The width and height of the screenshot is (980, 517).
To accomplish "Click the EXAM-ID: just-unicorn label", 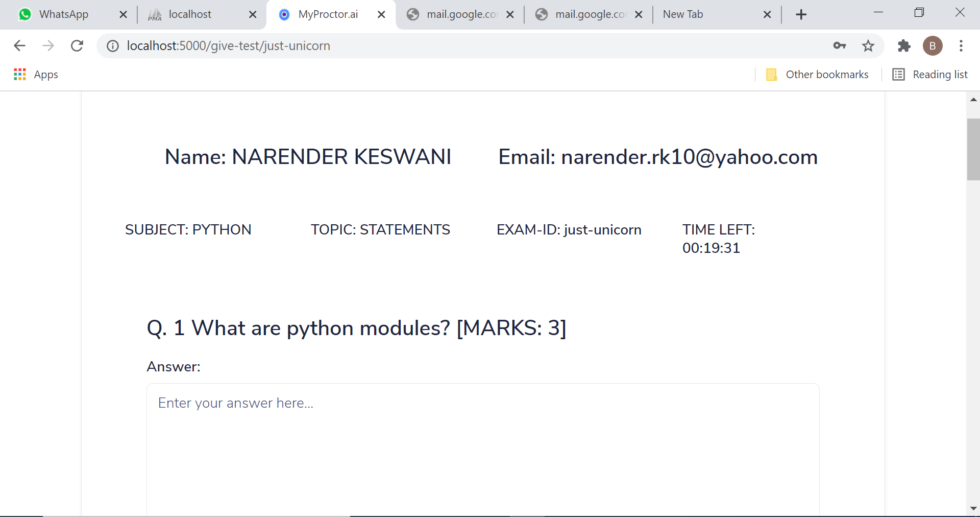I will [569, 230].
